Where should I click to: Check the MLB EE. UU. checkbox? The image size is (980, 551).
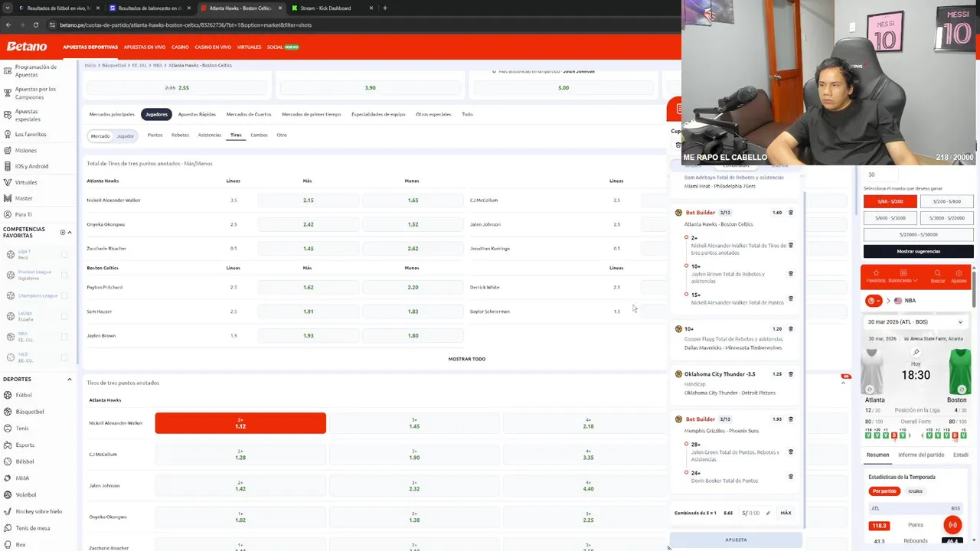pos(64,357)
